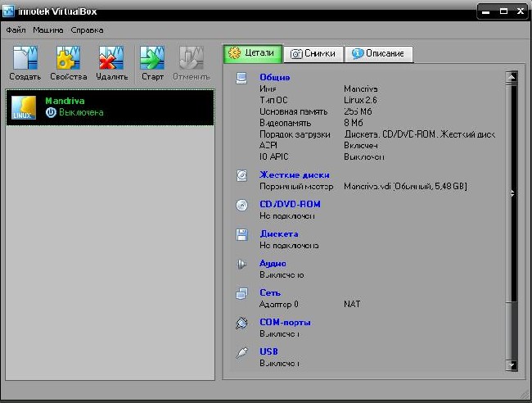532x403 pixels.
Task: Click the Mandriva.vdi disk value
Action: 405,187
